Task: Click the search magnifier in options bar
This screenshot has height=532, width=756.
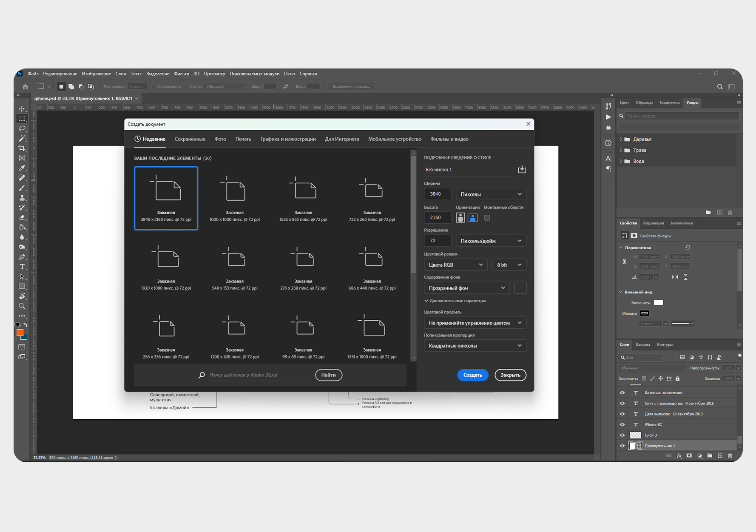Action: point(720,86)
